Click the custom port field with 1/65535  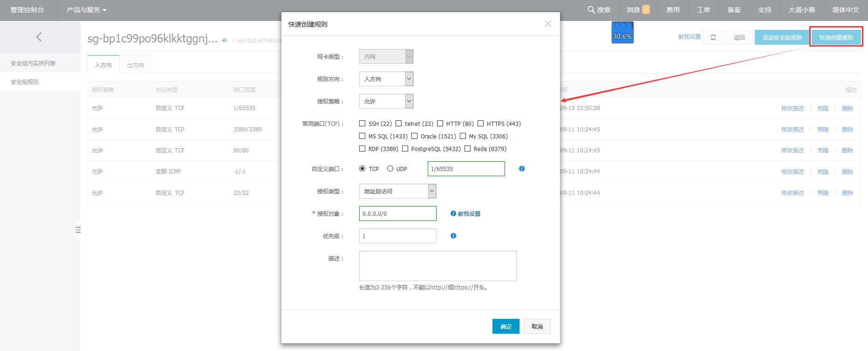click(x=466, y=169)
